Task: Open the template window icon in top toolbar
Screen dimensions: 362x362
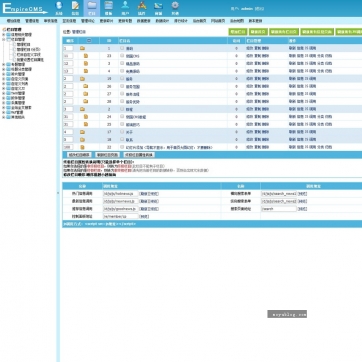Action: pos(109,5)
